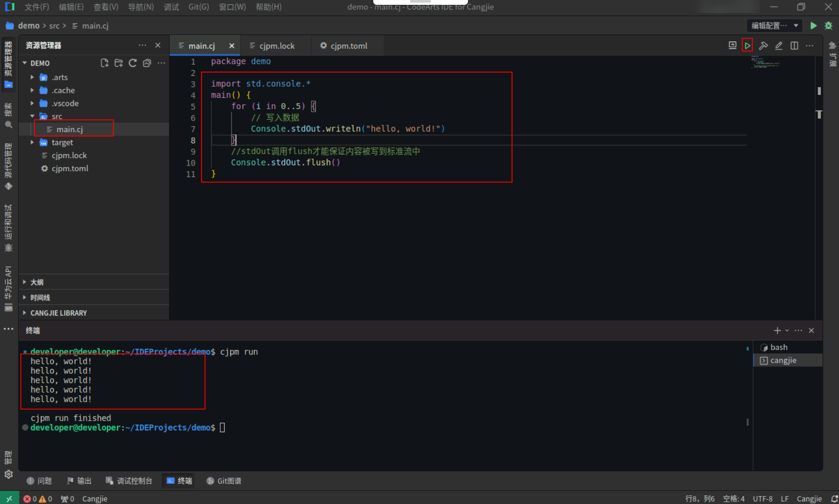Open the Git(G) menu
Image resolution: width=839 pixels, height=504 pixels.
tap(199, 7)
